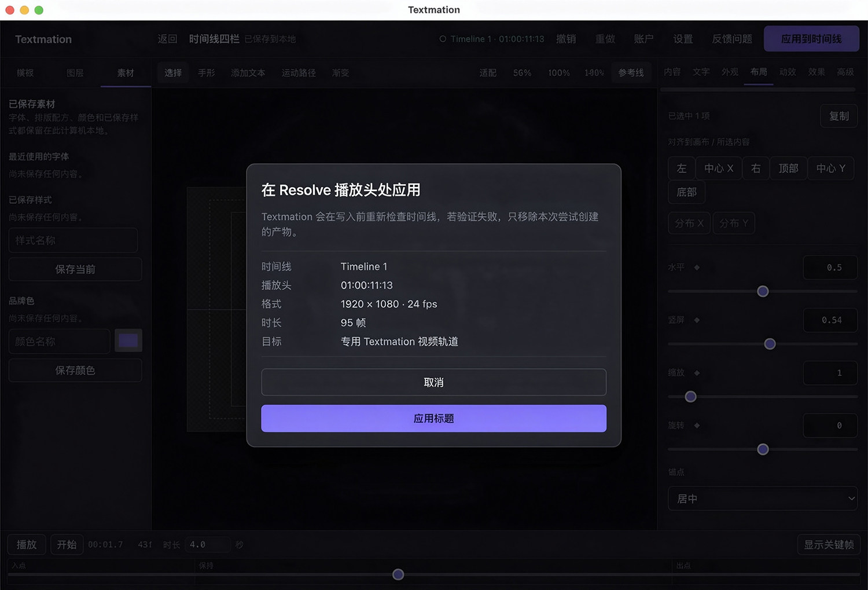Click 取消 in the Resolve dialog
Viewport: 868px width, 590px height.
click(434, 382)
